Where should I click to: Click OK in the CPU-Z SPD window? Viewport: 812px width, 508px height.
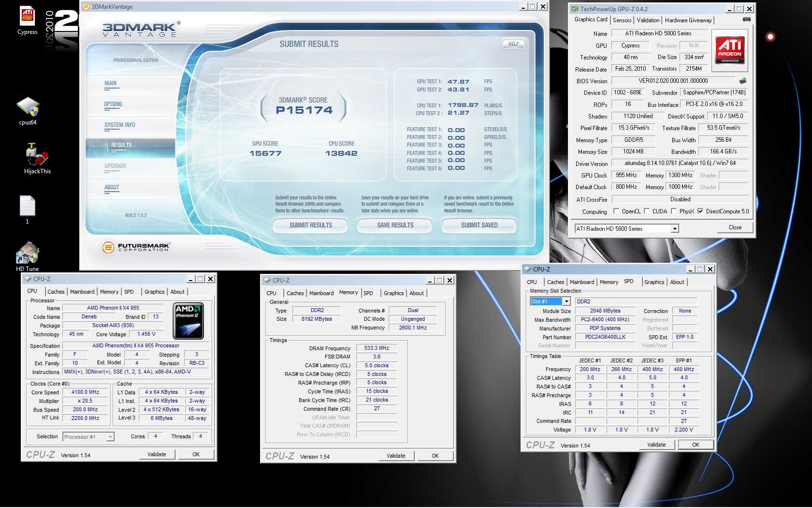click(696, 445)
